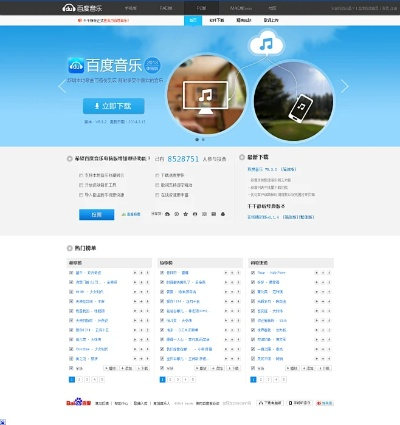Play first song in the 新歌榜 chart

(x=135, y=273)
